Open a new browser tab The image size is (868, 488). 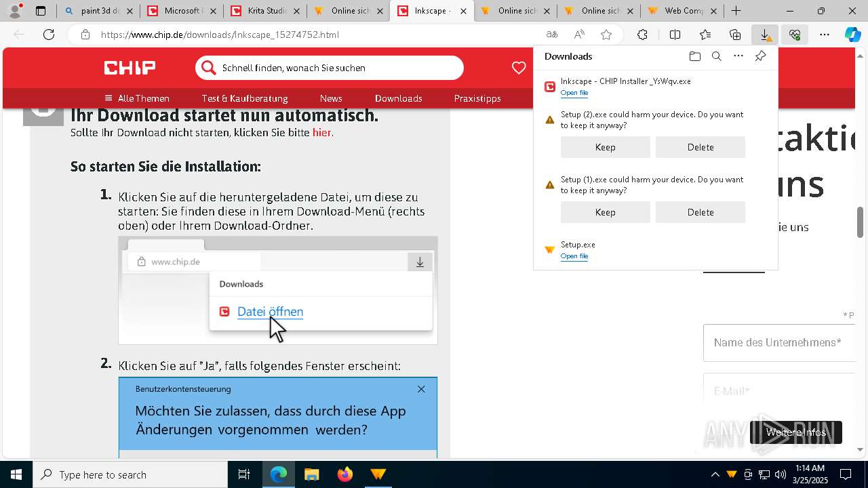tap(736, 11)
